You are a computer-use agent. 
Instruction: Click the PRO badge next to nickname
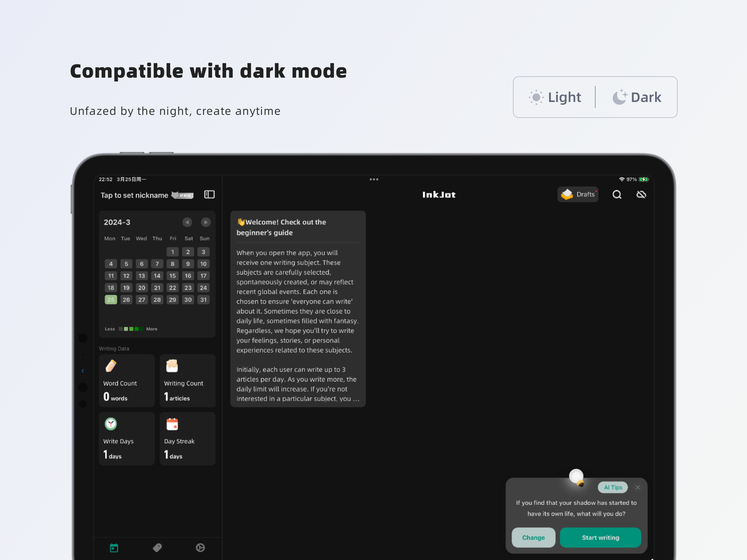coord(183,195)
